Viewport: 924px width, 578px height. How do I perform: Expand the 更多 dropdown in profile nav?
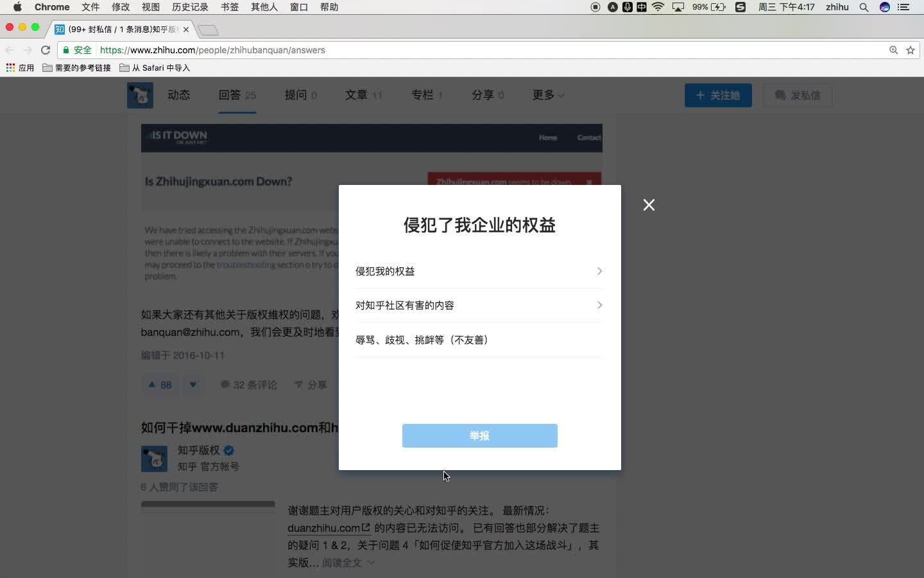tap(548, 95)
